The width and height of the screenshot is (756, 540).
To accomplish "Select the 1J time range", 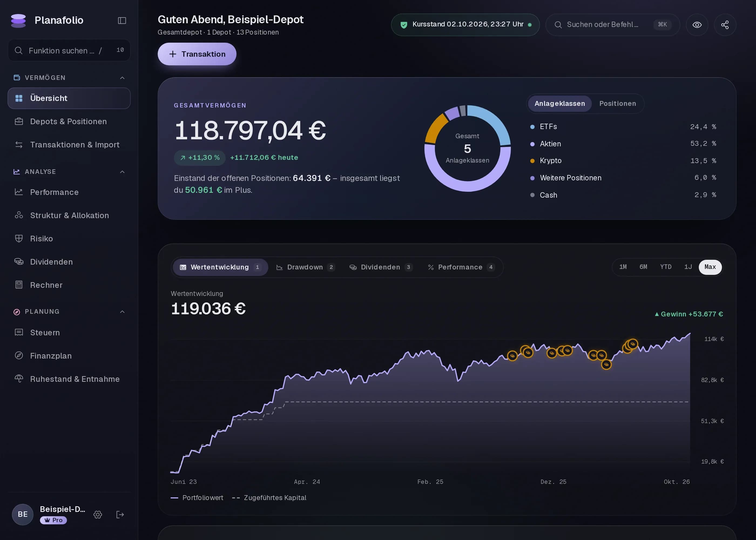I will click(x=688, y=267).
